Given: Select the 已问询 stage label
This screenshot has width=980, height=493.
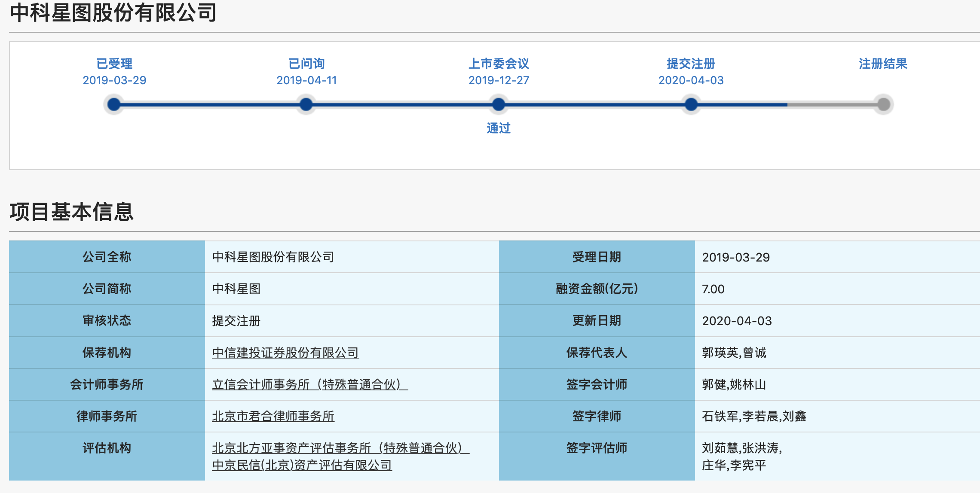Looking at the screenshot, I should click(x=306, y=64).
